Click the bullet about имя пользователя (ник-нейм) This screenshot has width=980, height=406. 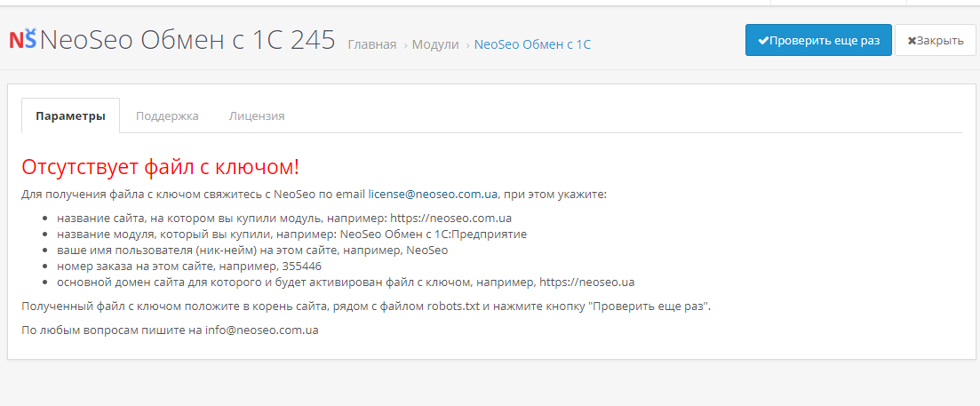click(252, 250)
